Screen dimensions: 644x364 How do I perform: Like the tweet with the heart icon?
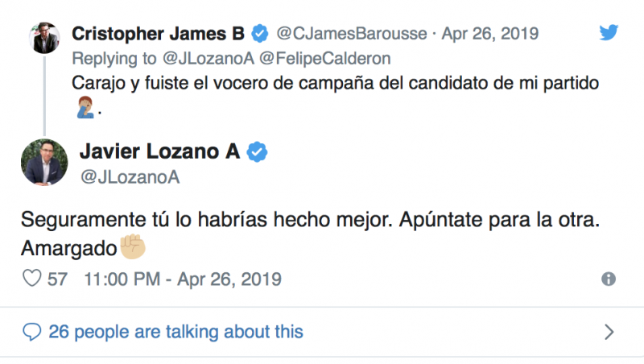31,279
